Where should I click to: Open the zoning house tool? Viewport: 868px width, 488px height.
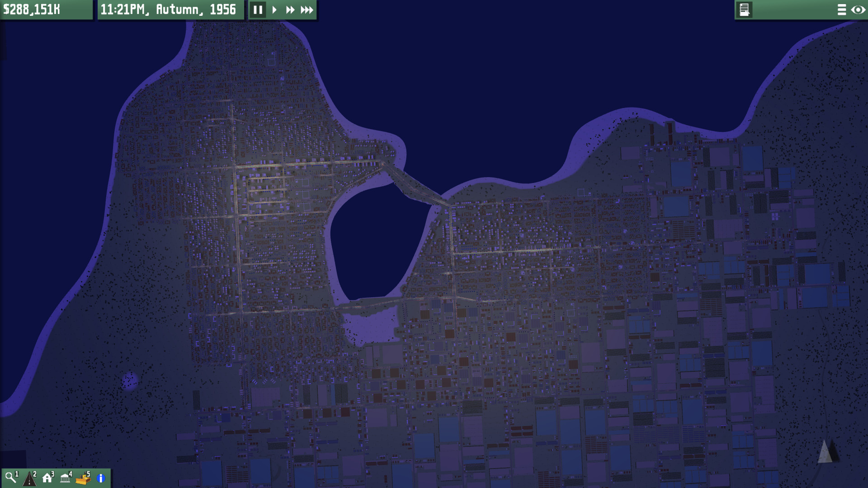47,478
